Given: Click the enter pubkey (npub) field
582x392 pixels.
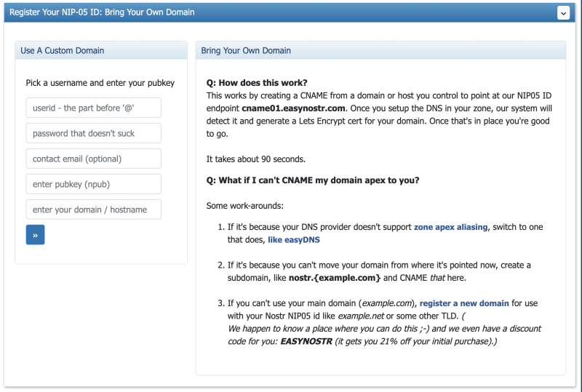Looking at the screenshot, I should [94, 184].
